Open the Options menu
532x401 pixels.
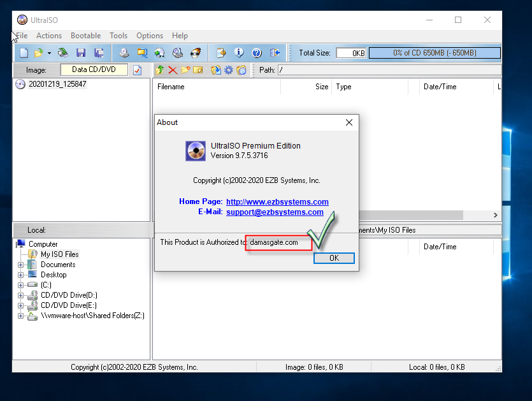(x=150, y=36)
